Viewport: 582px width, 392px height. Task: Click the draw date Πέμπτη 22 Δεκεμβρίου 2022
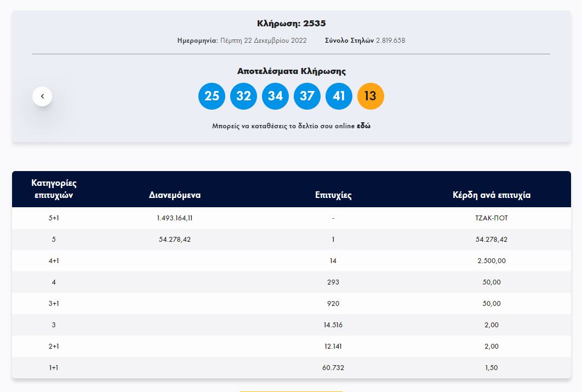[263, 41]
